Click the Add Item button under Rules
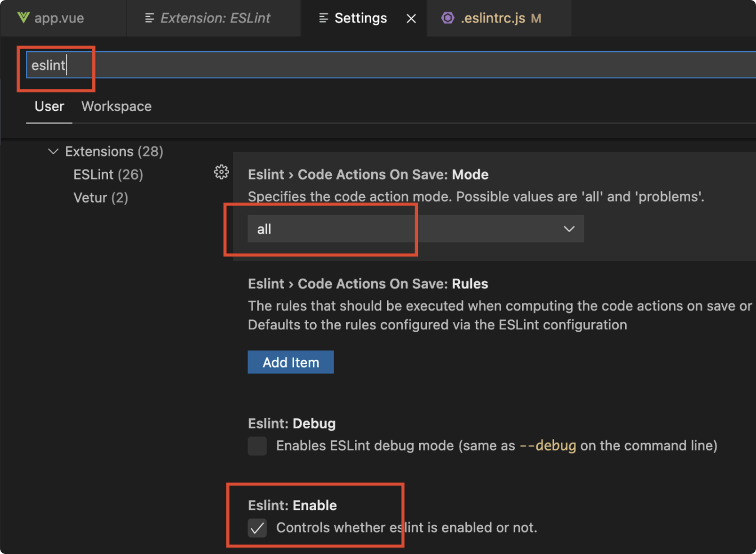This screenshot has height=554, width=756. tap(291, 362)
